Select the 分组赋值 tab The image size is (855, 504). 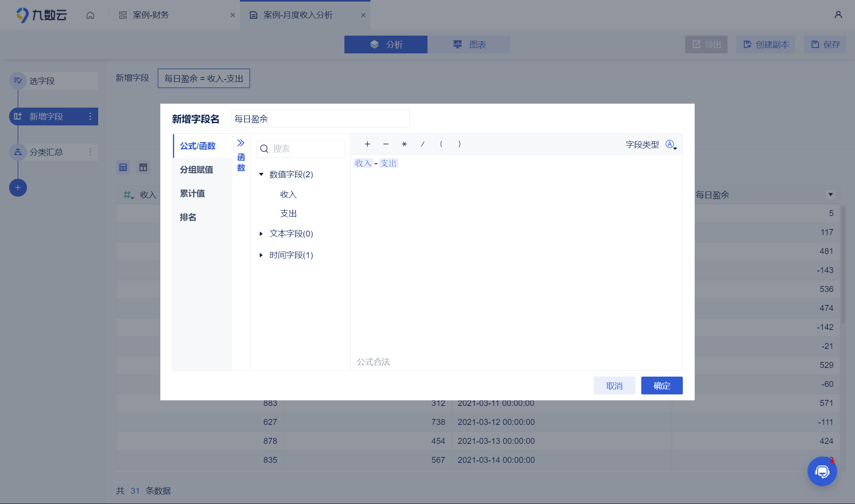[x=196, y=170]
